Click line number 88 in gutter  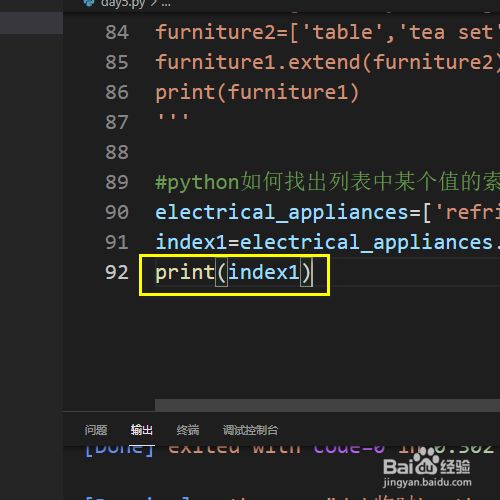117,152
